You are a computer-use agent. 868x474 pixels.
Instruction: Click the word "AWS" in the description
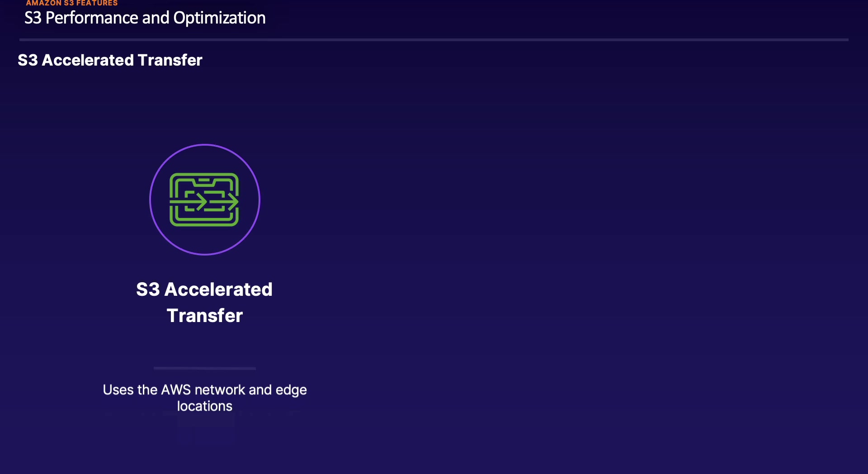[176, 390]
